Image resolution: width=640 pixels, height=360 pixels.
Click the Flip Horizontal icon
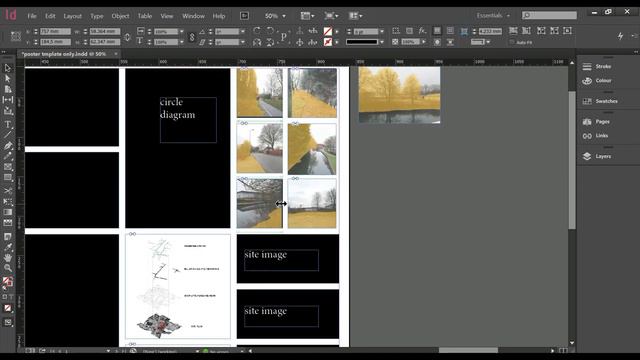click(x=257, y=42)
